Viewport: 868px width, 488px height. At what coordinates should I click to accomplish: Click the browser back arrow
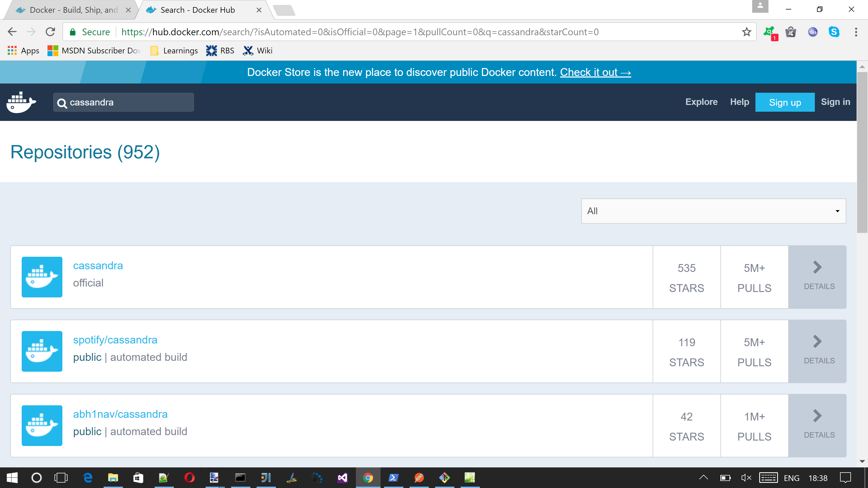coord(12,32)
